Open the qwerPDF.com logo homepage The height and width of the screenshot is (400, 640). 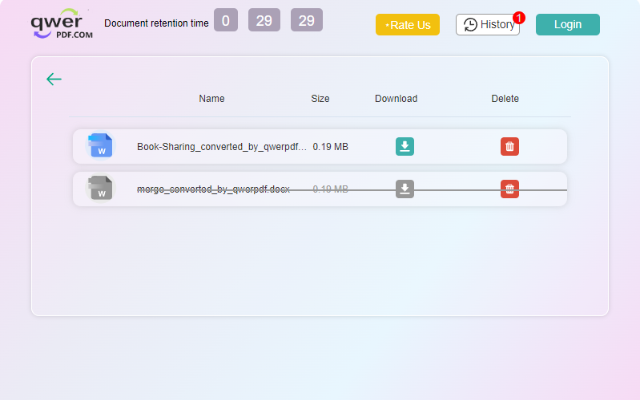pyautogui.click(x=62, y=24)
